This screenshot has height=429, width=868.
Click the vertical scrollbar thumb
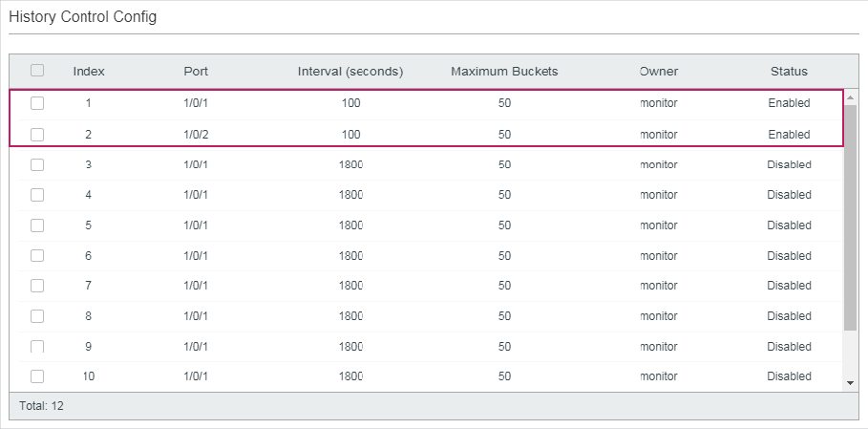850,218
